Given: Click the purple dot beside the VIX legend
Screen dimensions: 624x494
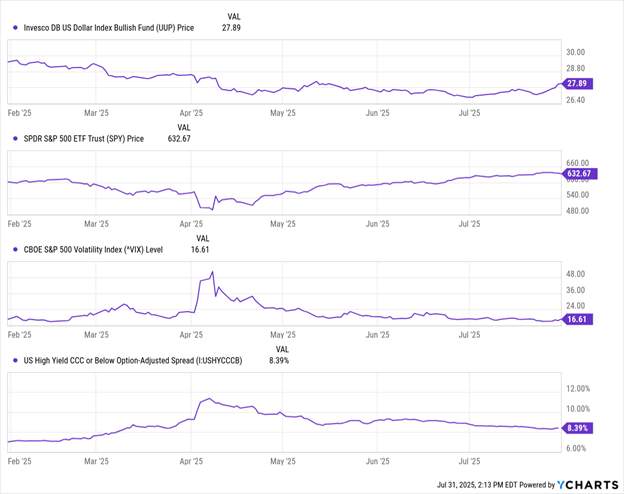Looking at the screenshot, I should tap(15, 249).
